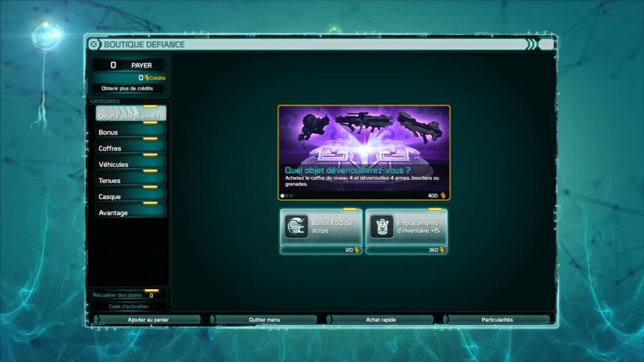This screenshot has height=362, width=644.
Task: Select the third carousel dot on the banner
Action: (x=291, y=196)
